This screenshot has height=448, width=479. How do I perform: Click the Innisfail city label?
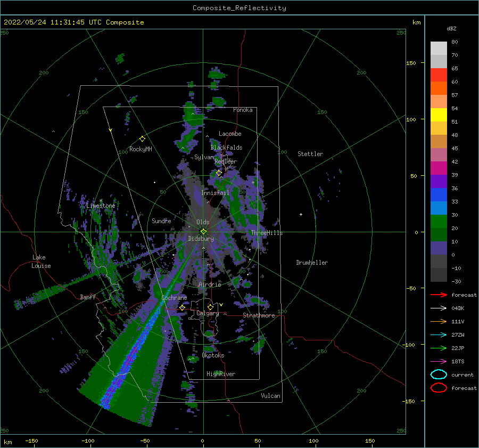tap(215, 193)
